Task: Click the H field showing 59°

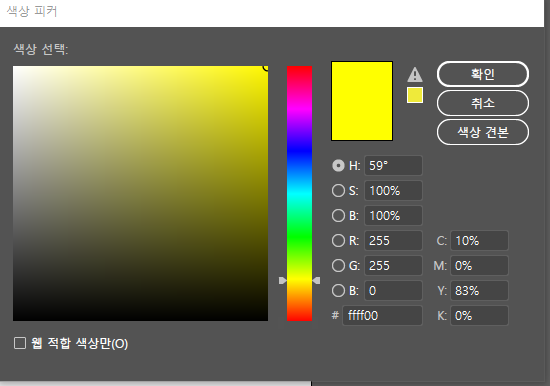Action: (x=393, y=166)
